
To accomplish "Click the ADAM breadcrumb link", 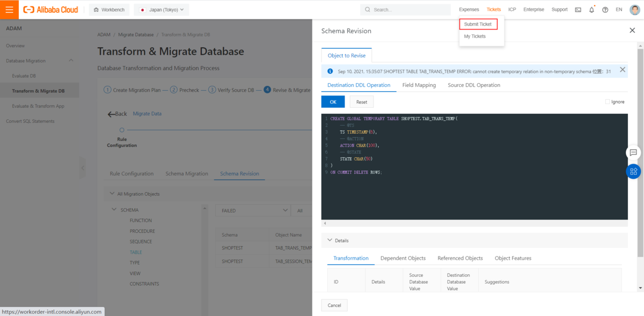I will click(104, 35).
